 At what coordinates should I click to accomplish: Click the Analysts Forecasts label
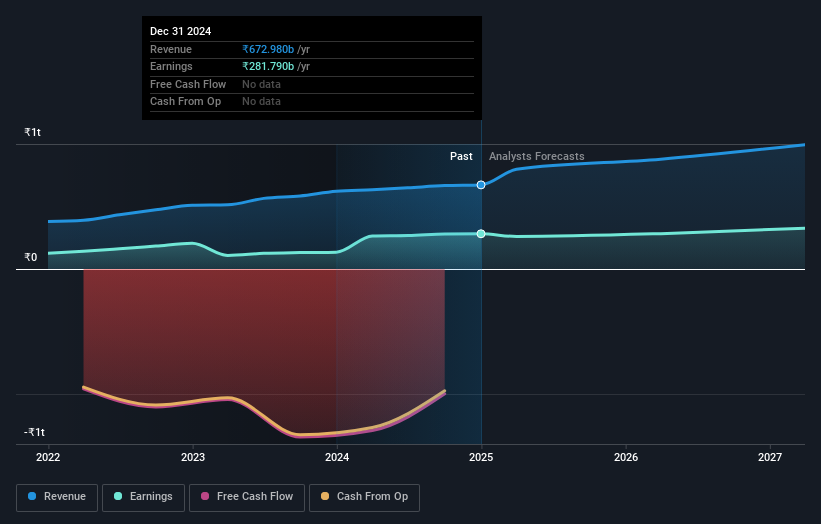click(537, 156)
